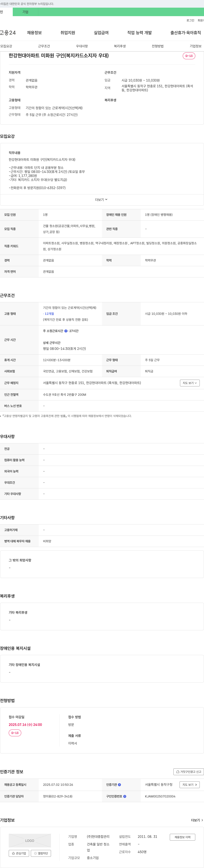The image size is (204, 868).
Task: Jump to the 모집요강 section tab
Action: click(x=6, y=46)
